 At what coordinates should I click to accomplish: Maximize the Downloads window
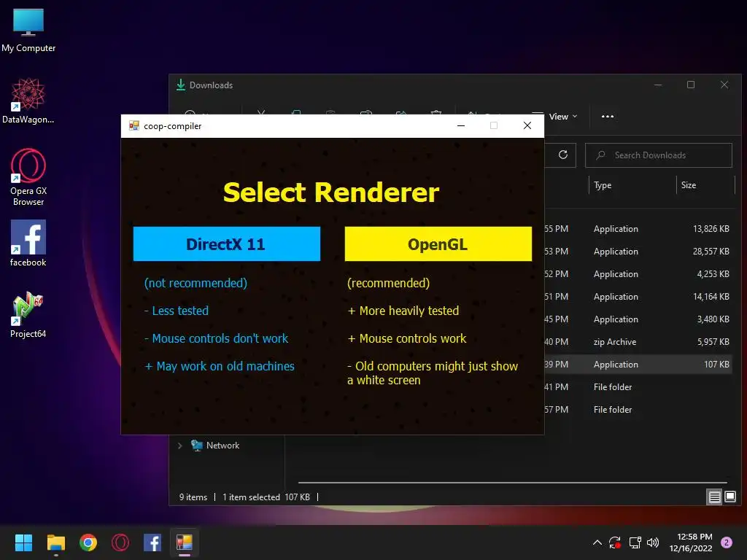691,85
